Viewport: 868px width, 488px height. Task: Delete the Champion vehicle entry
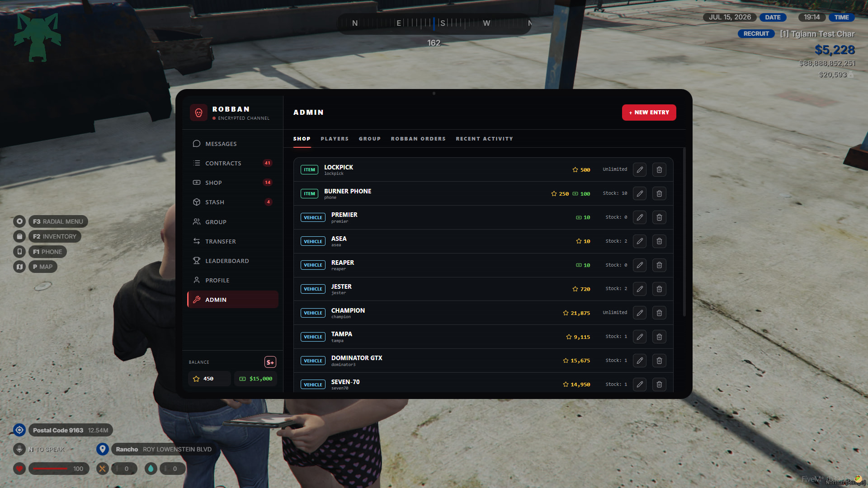[659, 313]
